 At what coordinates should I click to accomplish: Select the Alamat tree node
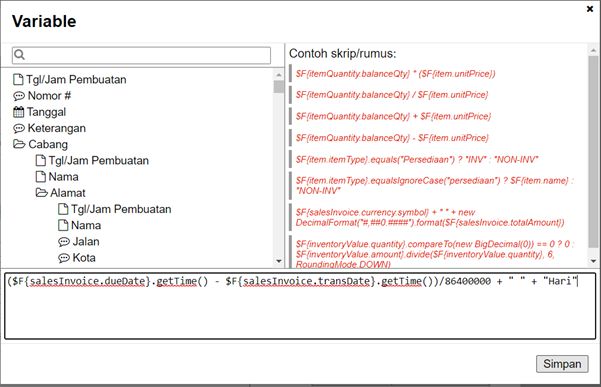coord(68,193)
